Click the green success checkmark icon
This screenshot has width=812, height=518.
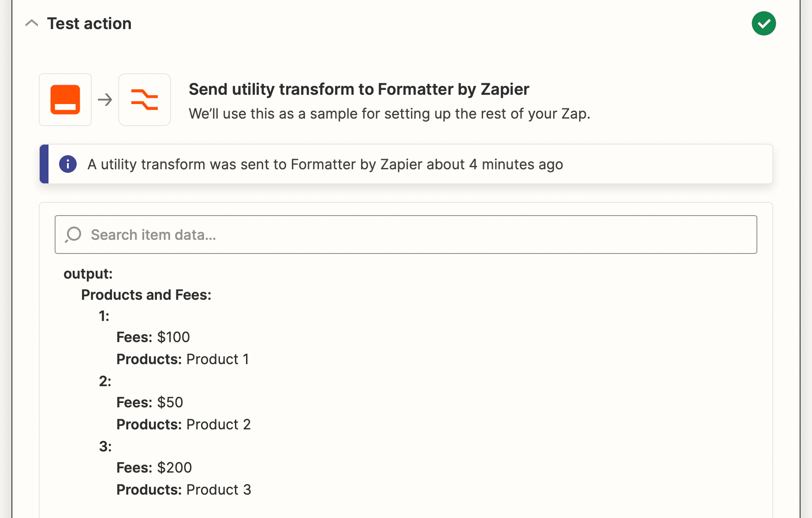click(764, 23)
